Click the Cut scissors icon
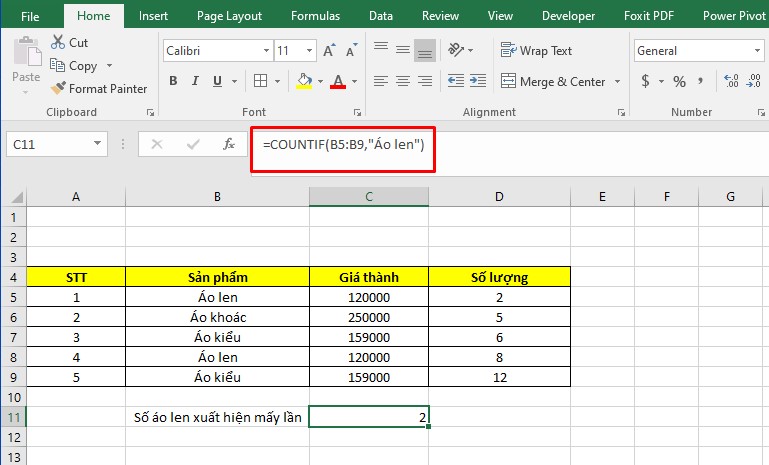 (57, 42)
